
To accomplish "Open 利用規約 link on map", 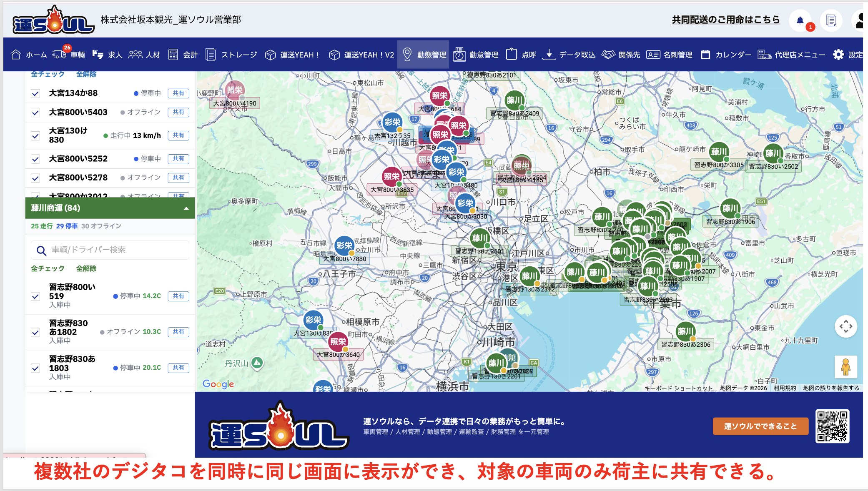I will 785,388.
